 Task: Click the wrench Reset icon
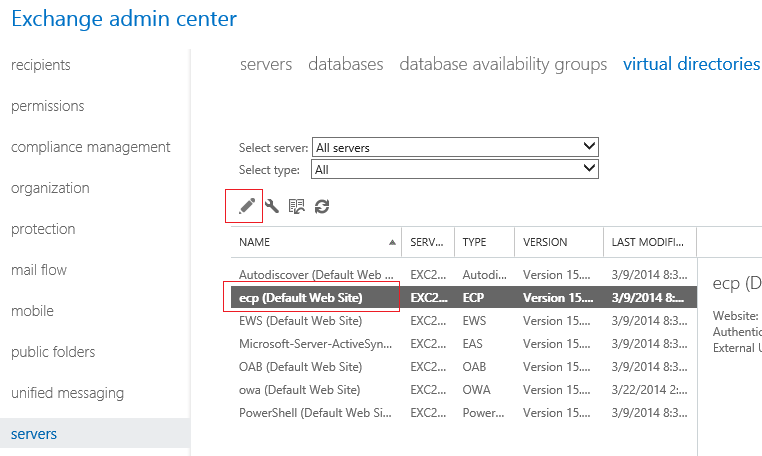[x=272, y=206]
